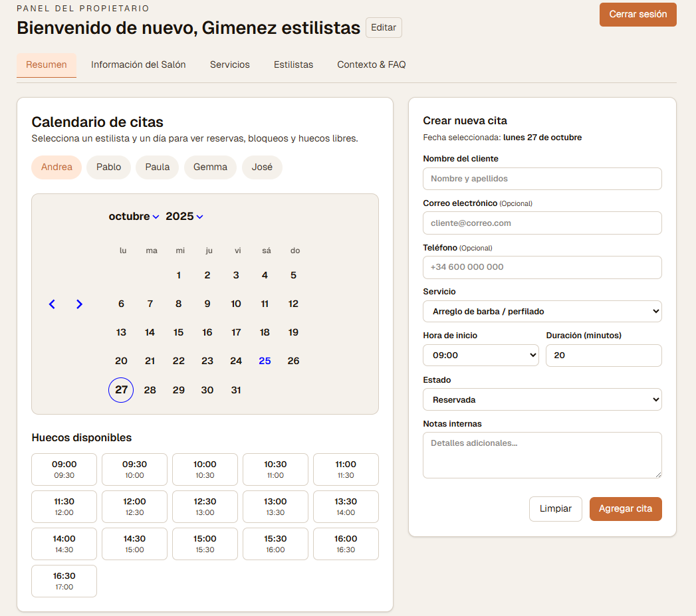The width and height of the screenshot is (696, 616).
Task: Open the octubre month dropdown
Action: click(133, 216)
